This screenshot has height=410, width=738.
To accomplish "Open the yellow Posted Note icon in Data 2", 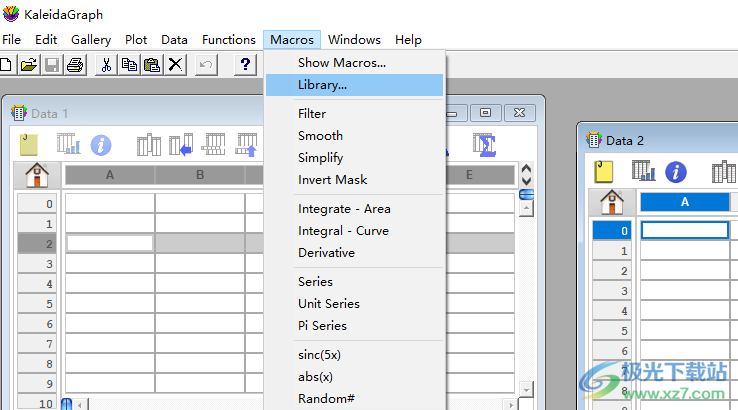I will tap(603, 171).
